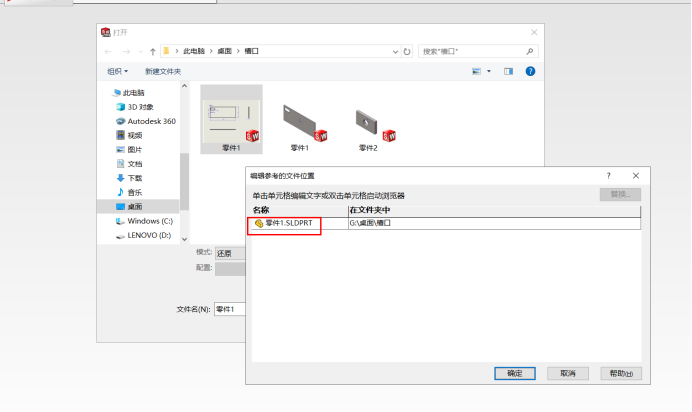The width and height of the screenshot is (692, 412).
Task: Click the G:\桌面\槽口 folder cell
Action: point(494,223)
